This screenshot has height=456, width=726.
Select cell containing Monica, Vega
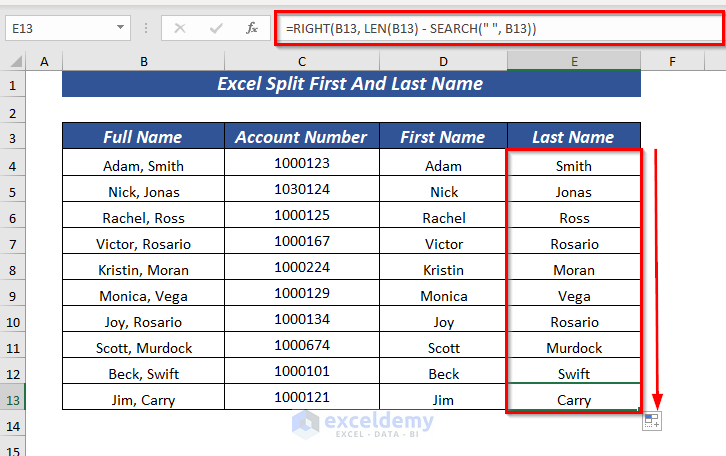click(x=144, y=295)
